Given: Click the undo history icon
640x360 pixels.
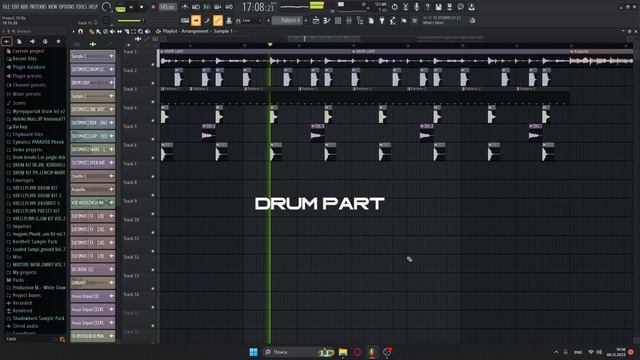Looking at the screenshot, I should (394, 7).
